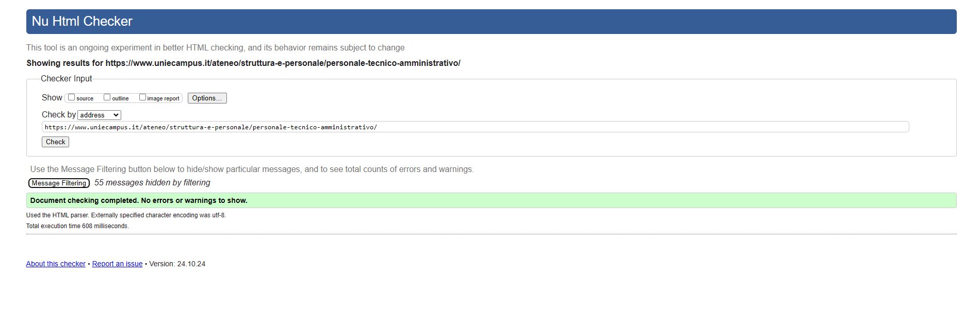The image size is (980, 309).
Task: Open the Message Filtering panel
Action: pyautogui.click(x=59, y=183)
